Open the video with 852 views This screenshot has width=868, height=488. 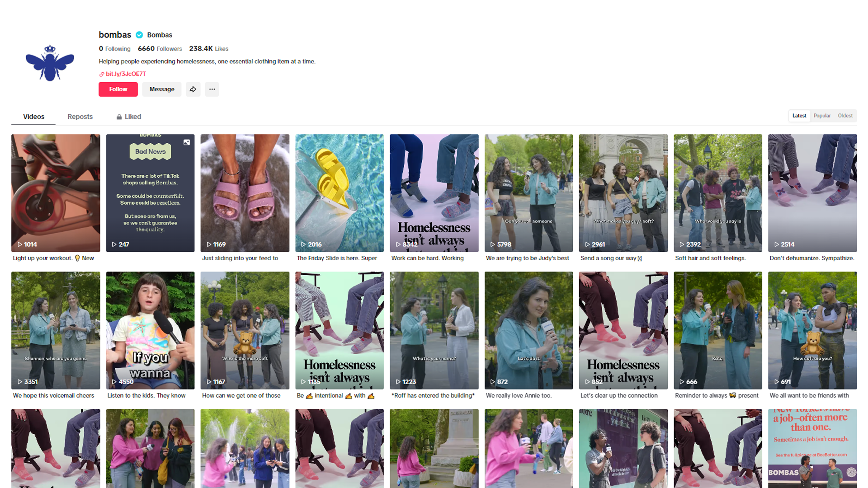tap(623, 330)
